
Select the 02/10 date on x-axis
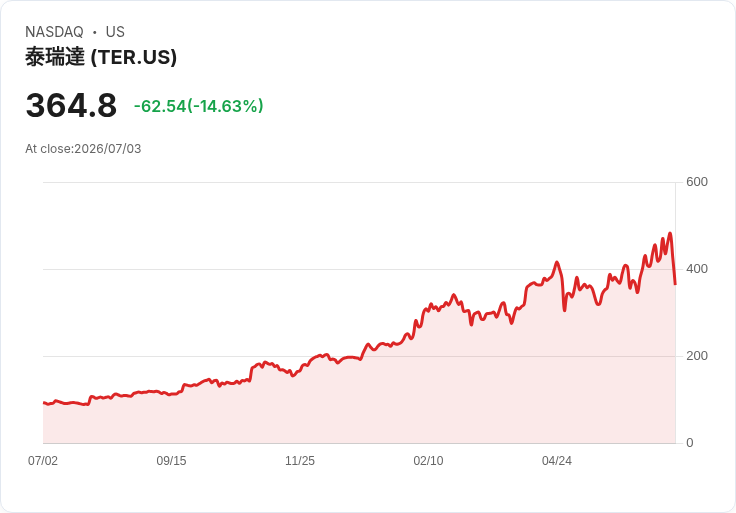[x=428, y=461]
